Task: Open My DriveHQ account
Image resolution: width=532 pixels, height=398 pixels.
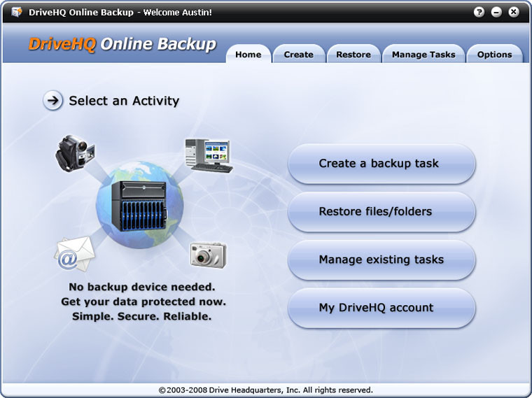Action: click(381, 308)
